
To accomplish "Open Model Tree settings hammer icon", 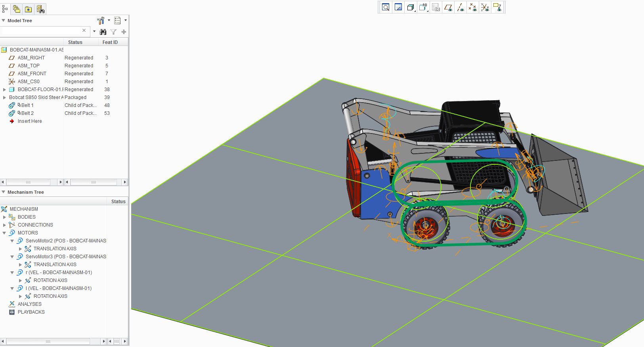I will click(101, 21).
